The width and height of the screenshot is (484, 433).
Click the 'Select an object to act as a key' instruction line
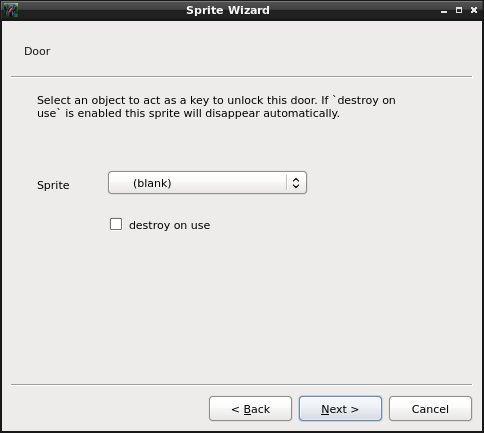point(216,100)
